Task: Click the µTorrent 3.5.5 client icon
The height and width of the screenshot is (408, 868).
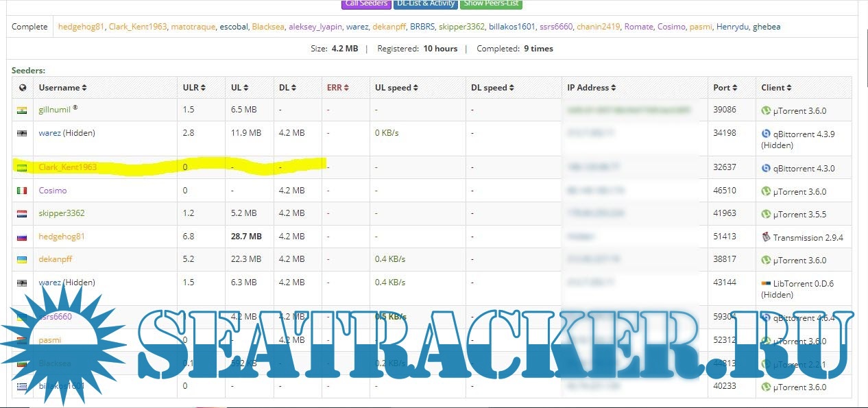Action: [x=766, y=214]
